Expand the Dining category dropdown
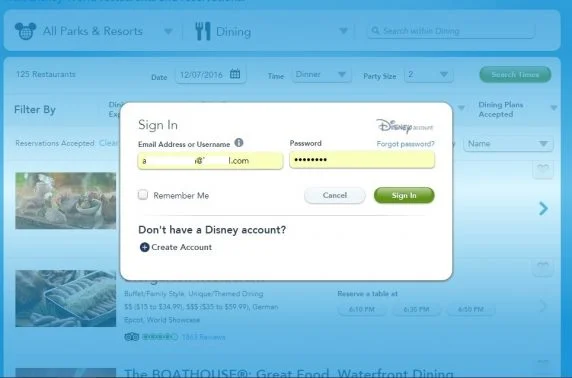 click(x=343, y=31)
